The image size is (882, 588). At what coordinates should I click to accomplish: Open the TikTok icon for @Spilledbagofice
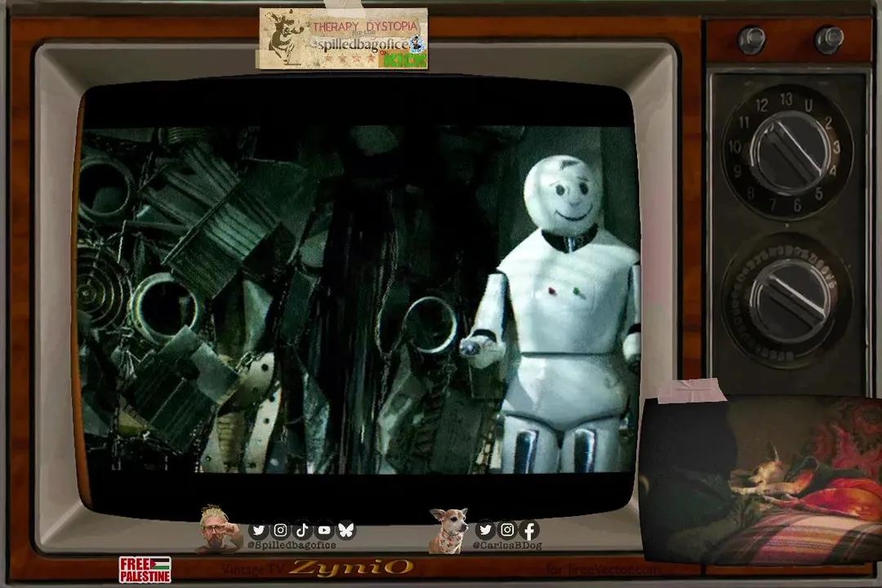tap(303, 530)
